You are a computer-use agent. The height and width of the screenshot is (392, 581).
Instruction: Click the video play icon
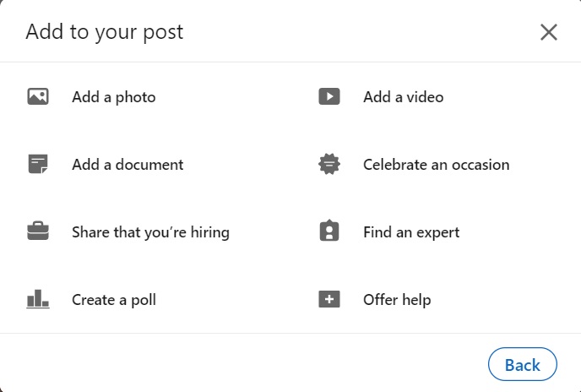coord(329,96)
